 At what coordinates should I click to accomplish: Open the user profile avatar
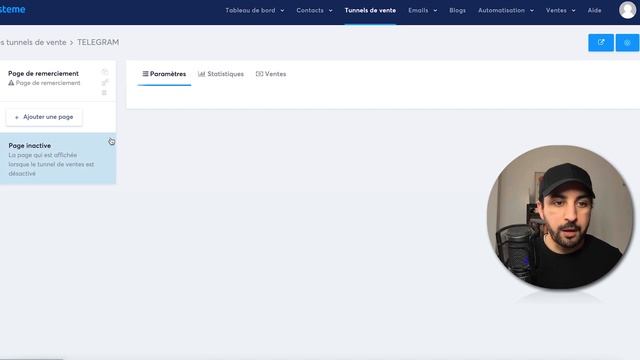pos(627,10)
